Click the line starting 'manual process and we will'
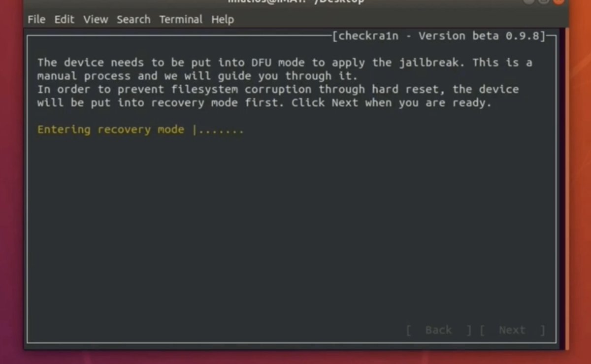591x364 pixels. tap(197, 76)
